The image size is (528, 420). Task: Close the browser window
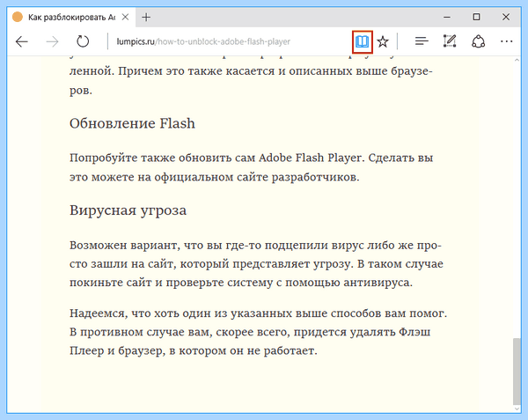pos(506,17)
